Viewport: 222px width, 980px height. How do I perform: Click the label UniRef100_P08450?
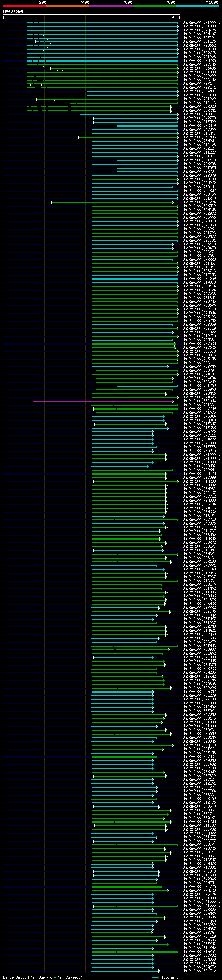[199, 194]
